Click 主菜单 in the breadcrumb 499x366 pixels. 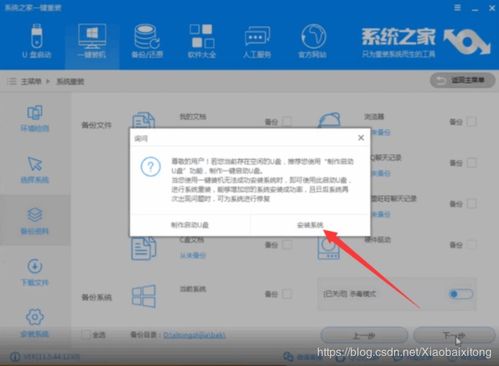(x=31, y=82)
